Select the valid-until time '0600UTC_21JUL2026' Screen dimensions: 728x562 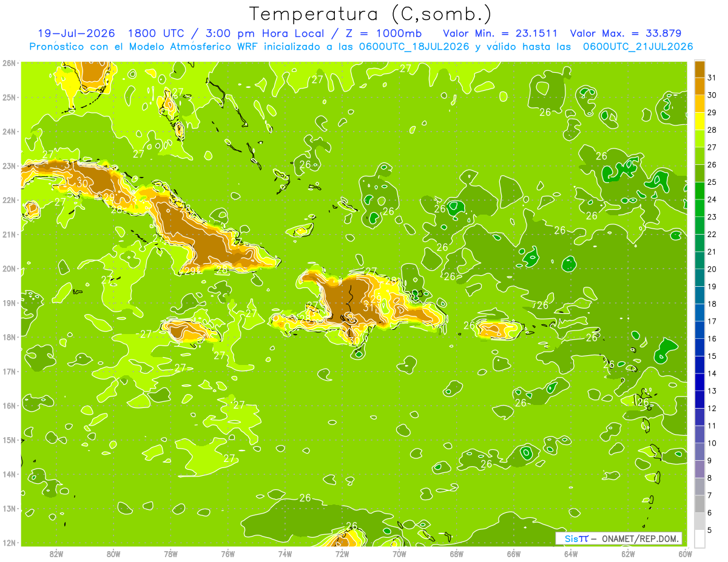tap(638, 47)
